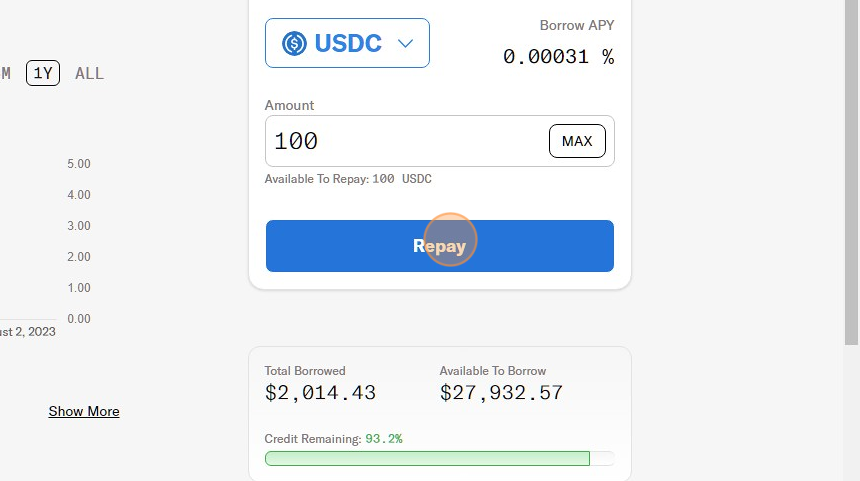Screen dimensions: 860x481
Task: Choose the partially visible M range tab
Action: pyautogui.click(x=6, y=73)
